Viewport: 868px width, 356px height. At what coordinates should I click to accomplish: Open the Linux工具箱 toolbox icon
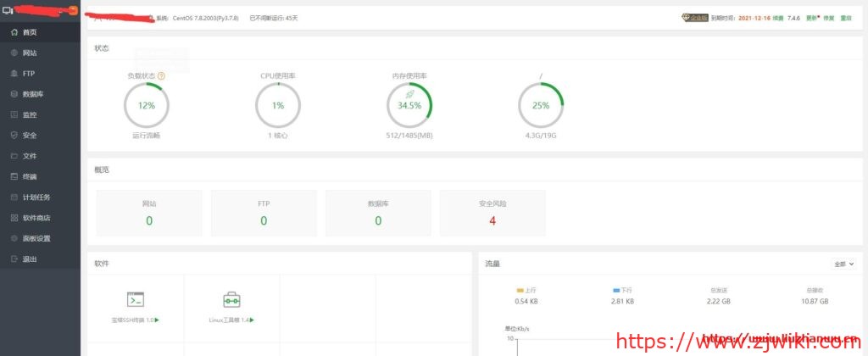pos(231,299)
